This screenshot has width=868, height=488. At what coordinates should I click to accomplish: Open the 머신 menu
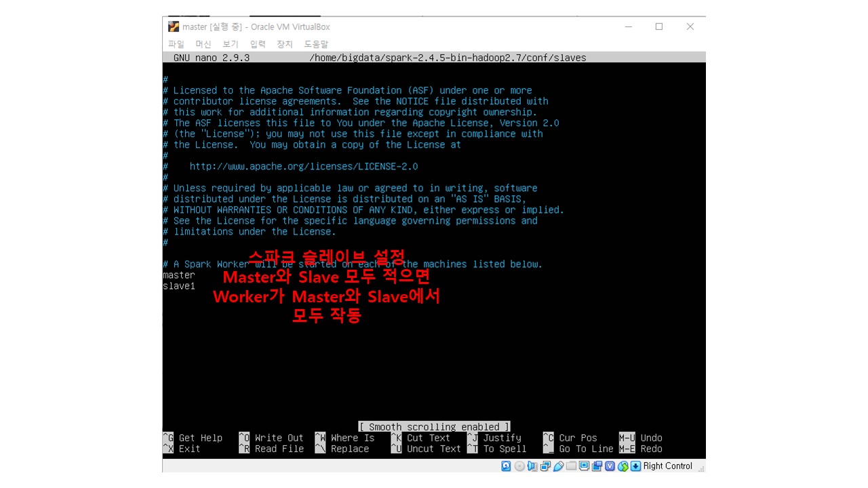coord(203,44)
